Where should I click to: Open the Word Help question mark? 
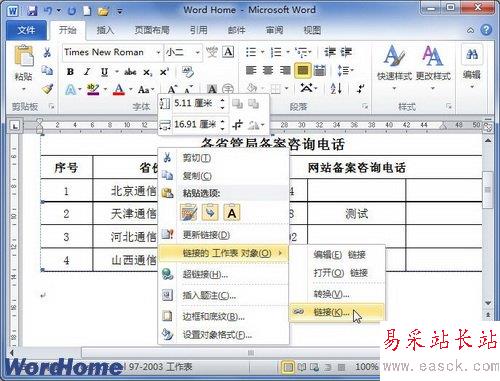(486, 30)
